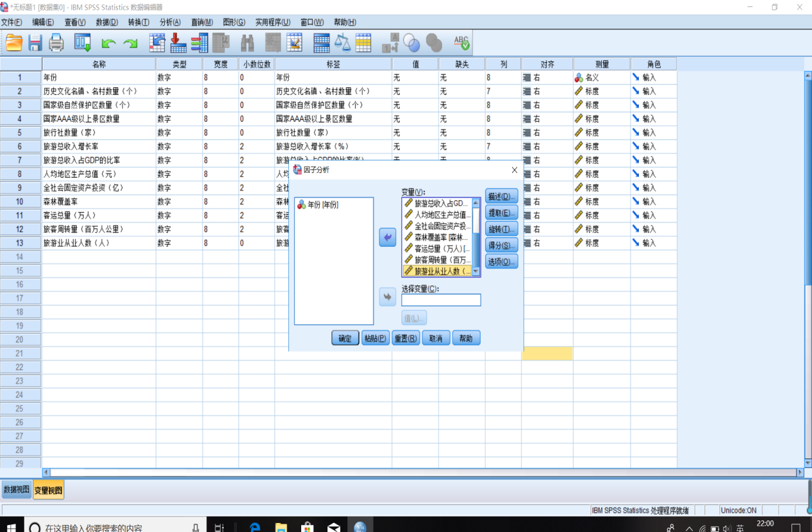Open the 编辑(E) menu

click(x=43, y=22)
